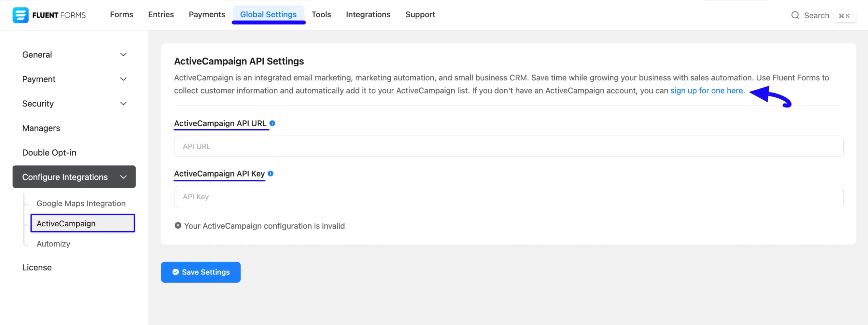
Task: Click the General sidebar label
Action: (x=37, y=55)
